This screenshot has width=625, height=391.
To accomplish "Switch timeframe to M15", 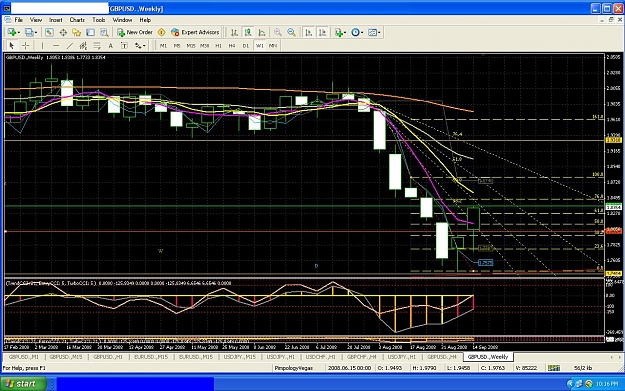I will pyautogui.click(x=191, y=46).
